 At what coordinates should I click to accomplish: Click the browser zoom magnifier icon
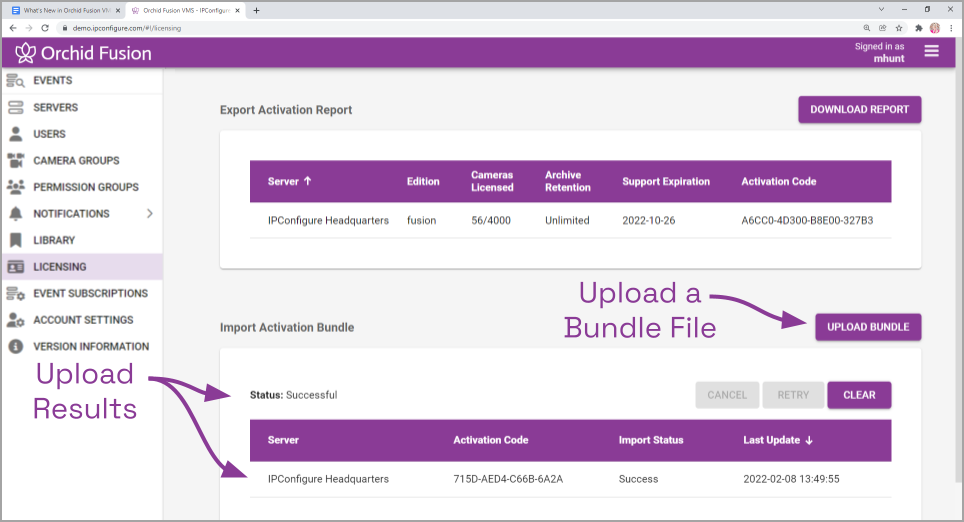(x=866, y=28)
